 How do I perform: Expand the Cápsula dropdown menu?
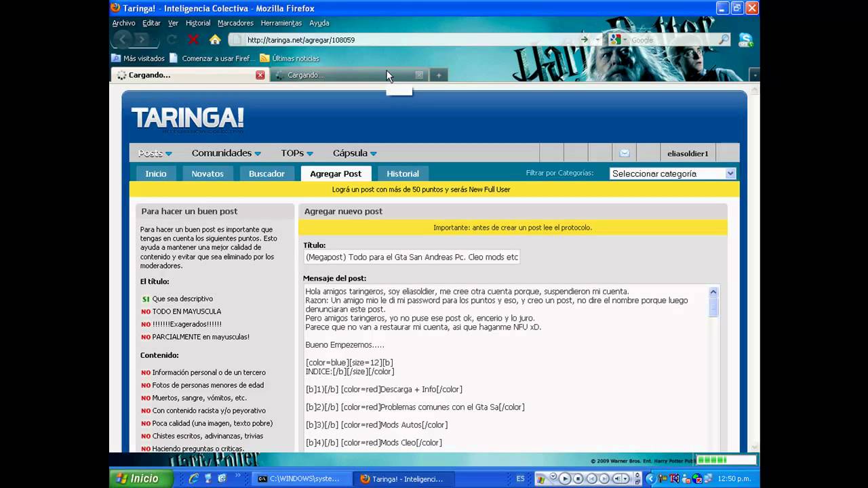pyautogui.click(x=355, y=153)
